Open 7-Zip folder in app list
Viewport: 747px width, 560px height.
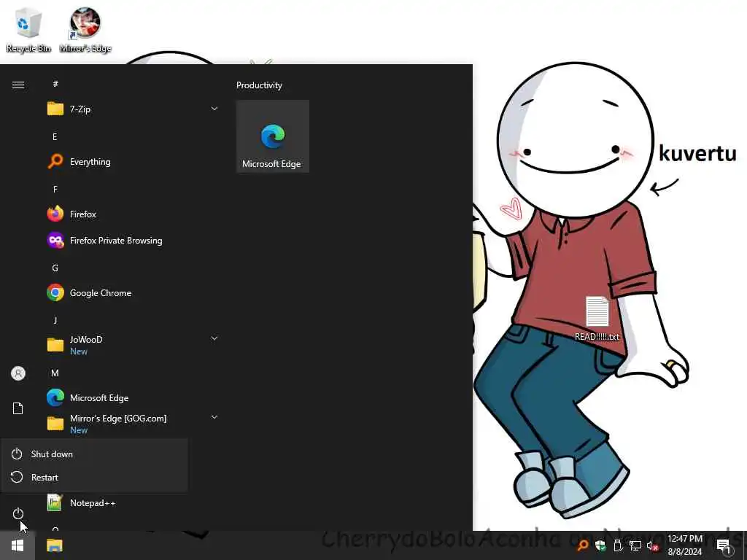[133, 109]
